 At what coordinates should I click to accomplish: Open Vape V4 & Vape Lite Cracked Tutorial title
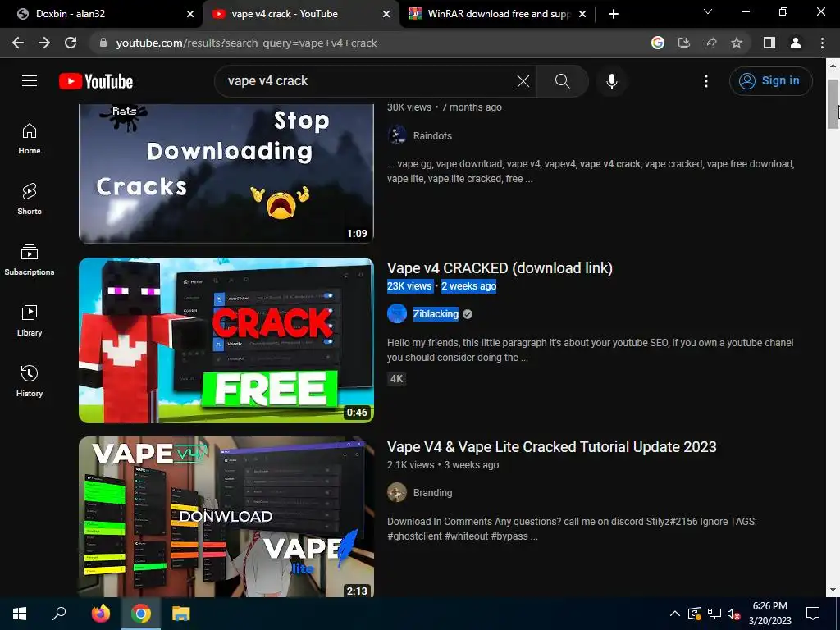pyautogui.click(x=552, y=447)
